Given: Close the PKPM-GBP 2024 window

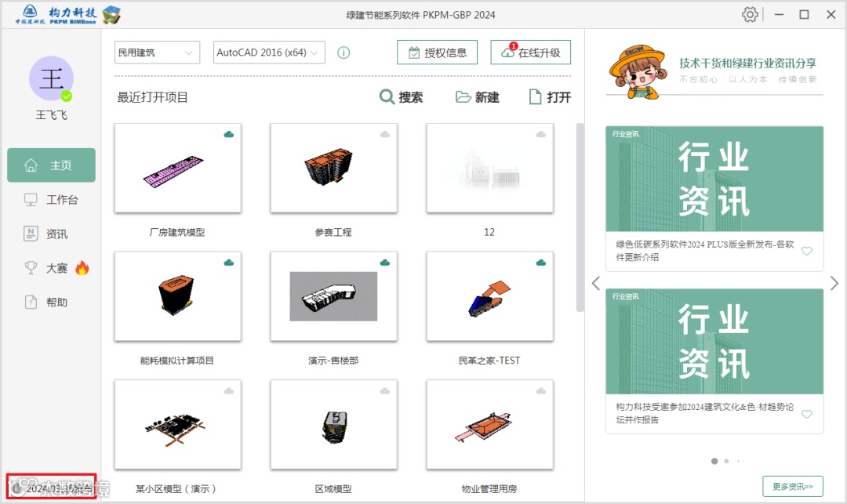Looking at the screenshot, I should click(831, 15).
